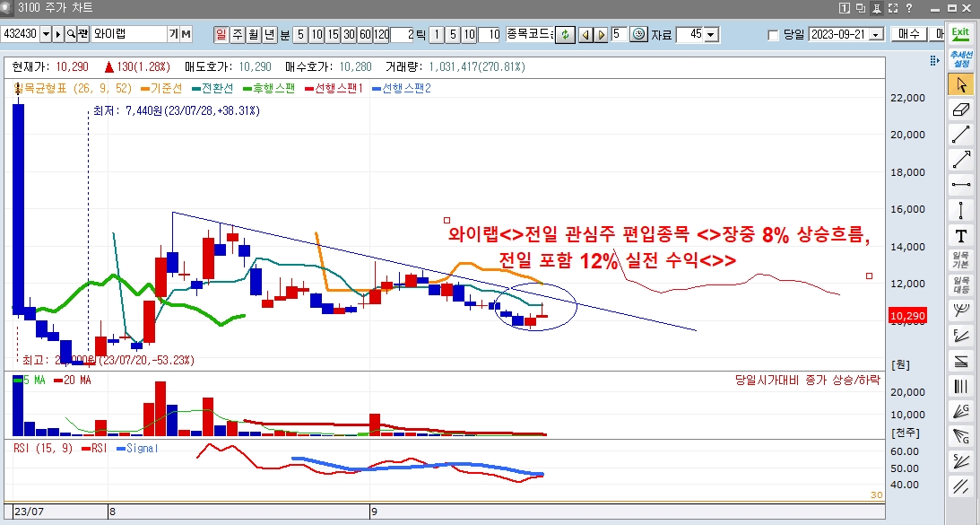
Task: Choose the trend line drawing tool
Action: 960,135
